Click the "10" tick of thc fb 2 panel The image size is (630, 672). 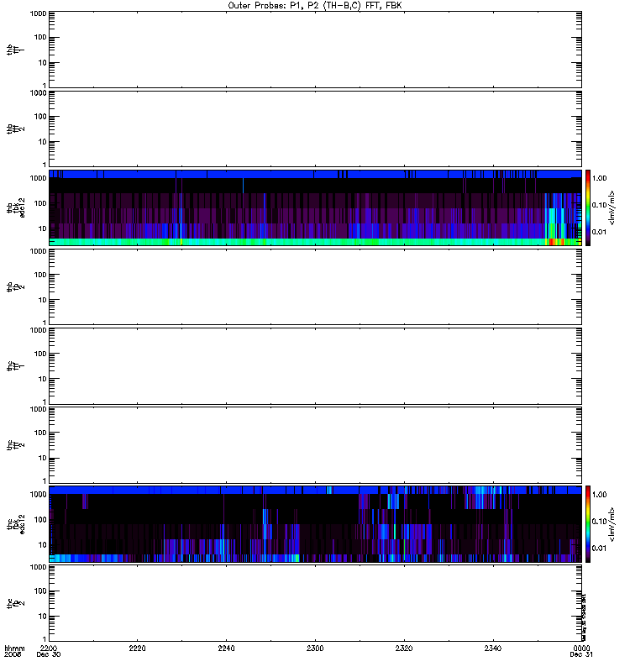[x=42, y=617]
